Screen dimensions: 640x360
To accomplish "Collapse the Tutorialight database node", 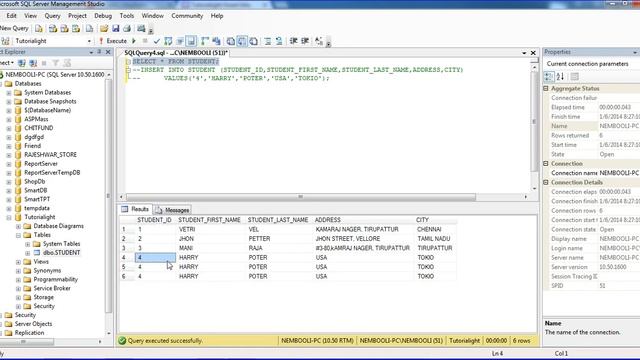I will [x=9, y=217].
